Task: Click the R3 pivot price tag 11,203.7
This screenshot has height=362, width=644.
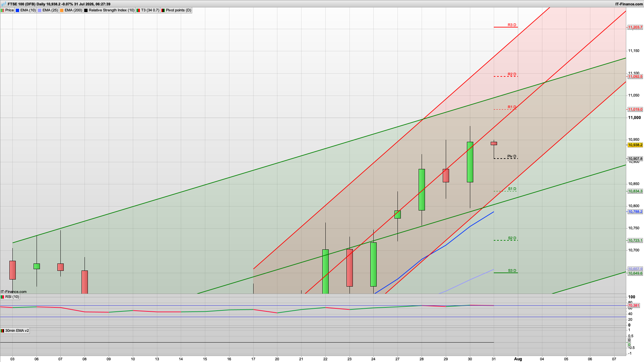Action: 635,27
